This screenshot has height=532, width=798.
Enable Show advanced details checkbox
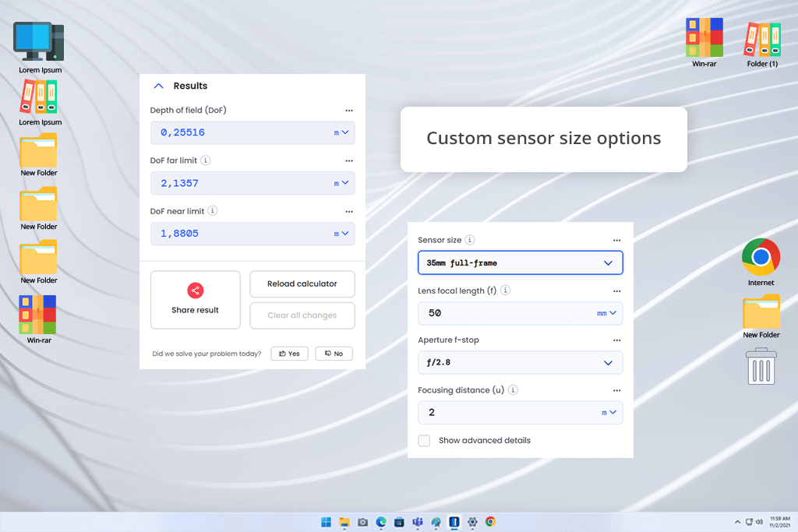click(x=424, y=440)
